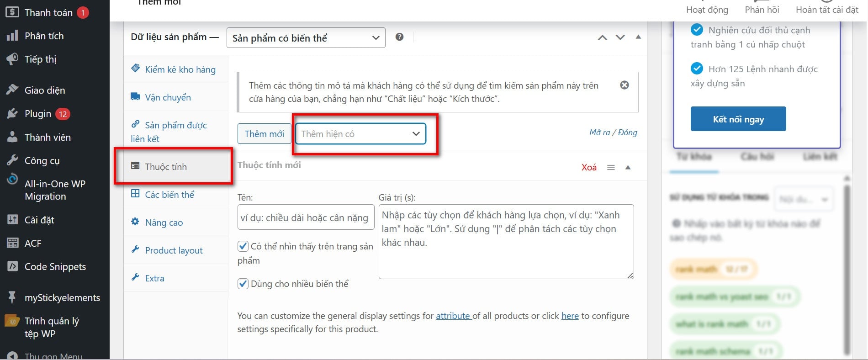This screenshot has height=360, width=868.
Task: Open the Thêm hiện có dropdown
Action: pos(360,134)
